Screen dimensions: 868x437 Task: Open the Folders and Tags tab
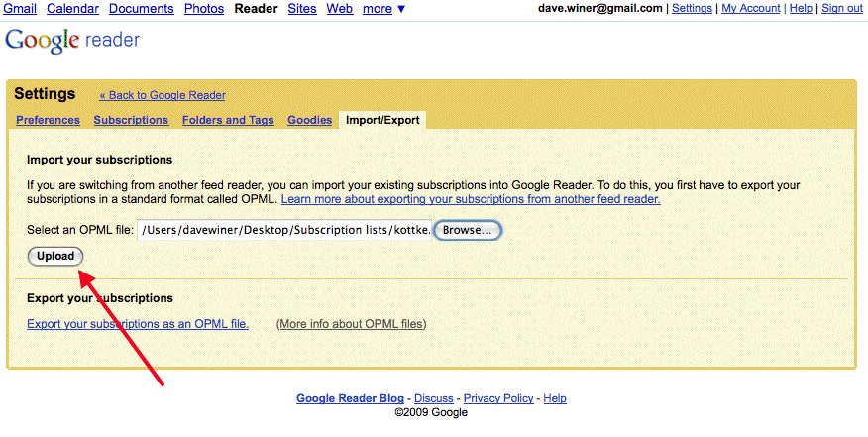(x=228, y=120)
